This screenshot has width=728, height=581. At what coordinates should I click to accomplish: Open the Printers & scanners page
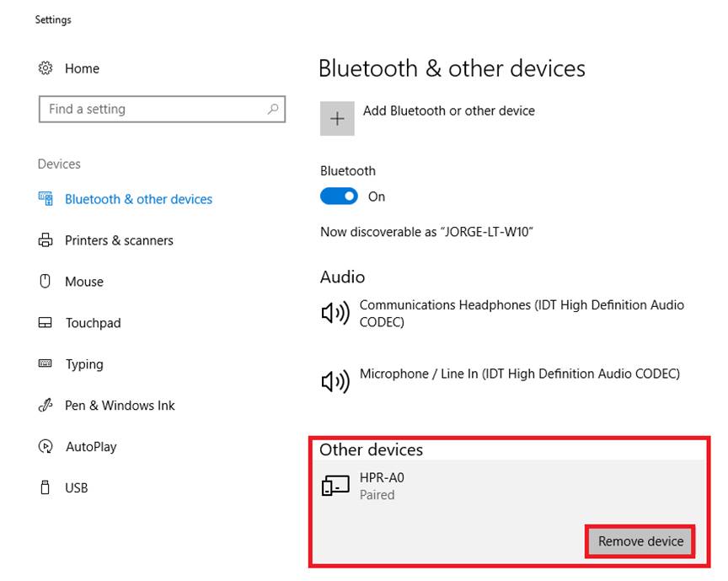click(119, 240)
